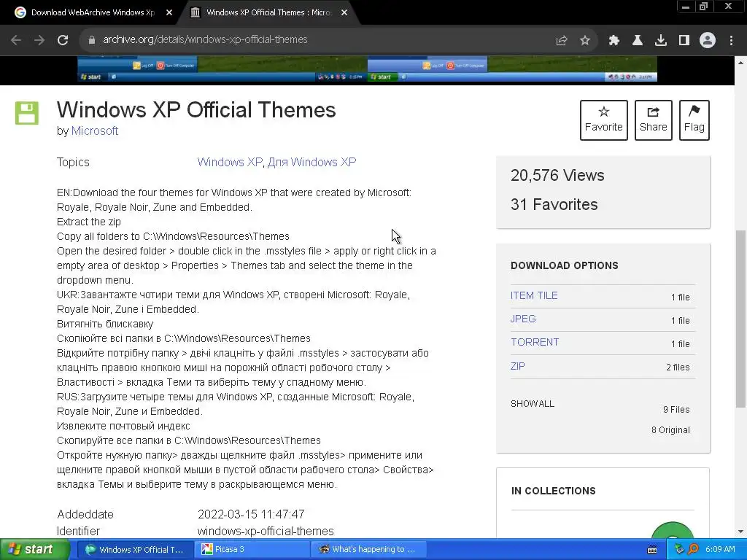Switch to Windows XP Official T... taskbar item

pos(135,550)
